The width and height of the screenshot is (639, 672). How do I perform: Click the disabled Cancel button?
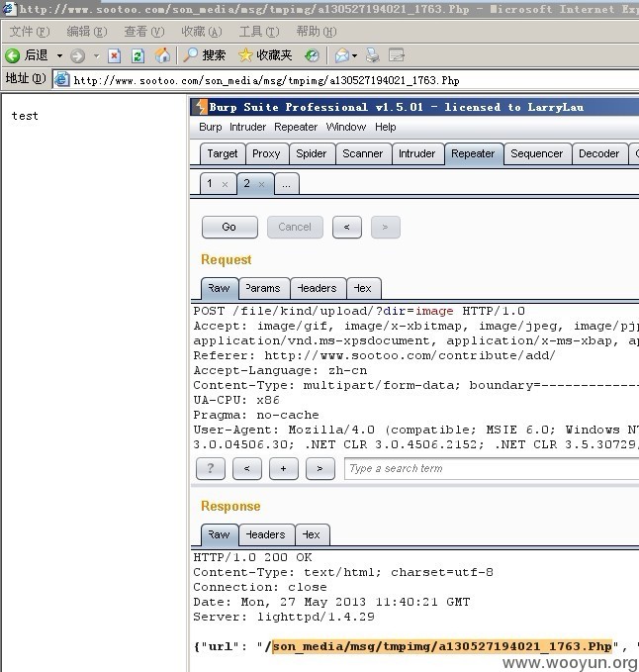point(295,228)
